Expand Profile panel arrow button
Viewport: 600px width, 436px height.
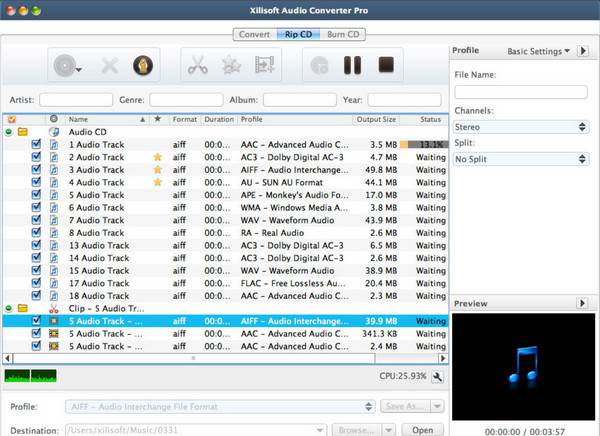[583, 51]
